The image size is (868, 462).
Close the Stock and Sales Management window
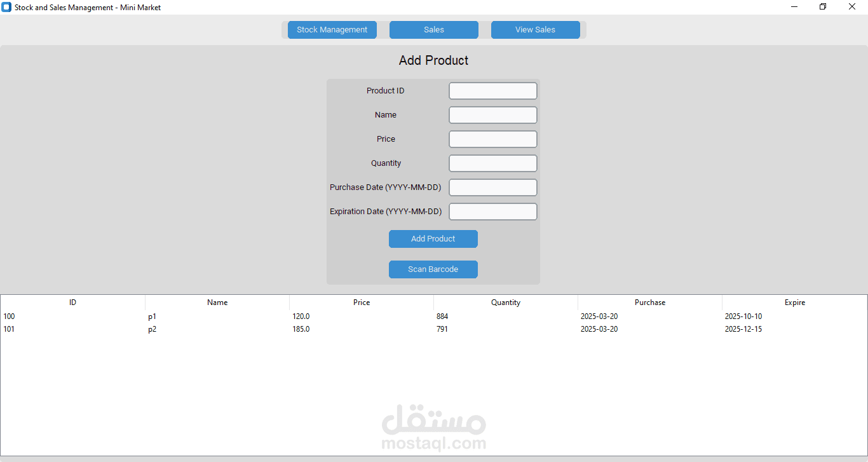point(852,7)
